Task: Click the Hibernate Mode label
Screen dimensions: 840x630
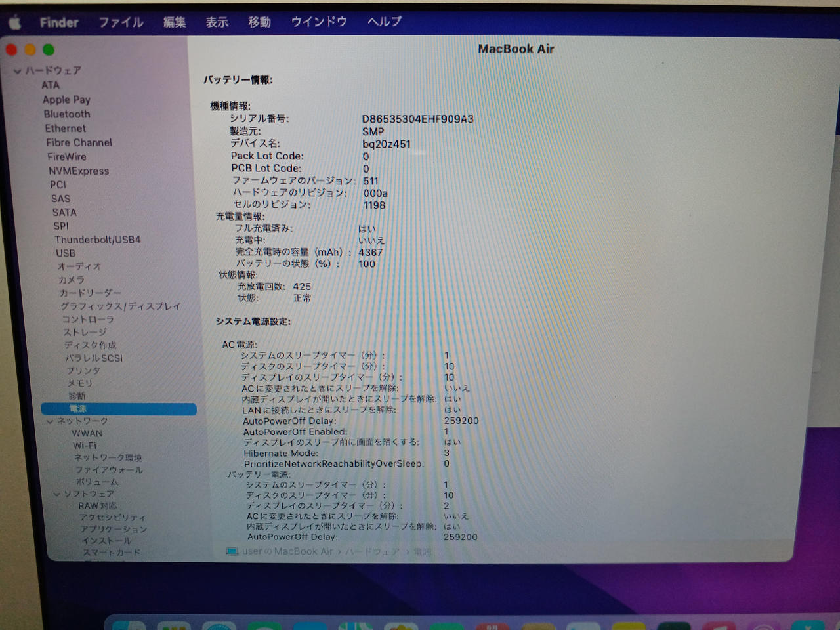Action: pos(281,453)
